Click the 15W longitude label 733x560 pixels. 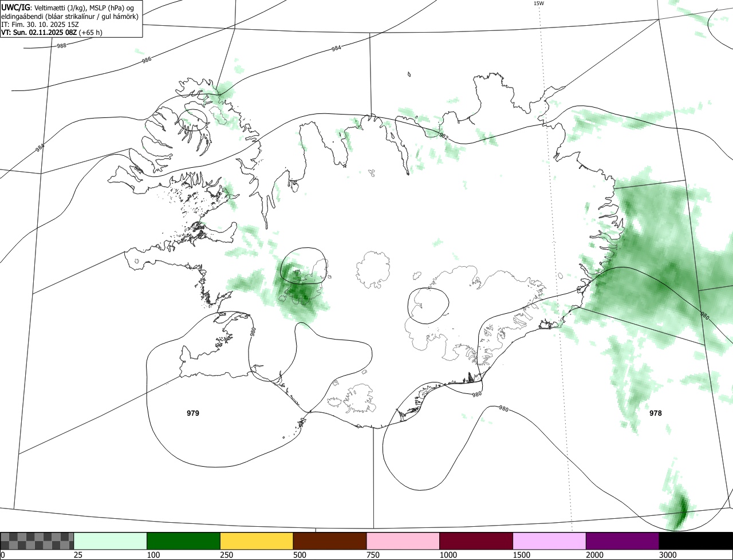point(538,3)
